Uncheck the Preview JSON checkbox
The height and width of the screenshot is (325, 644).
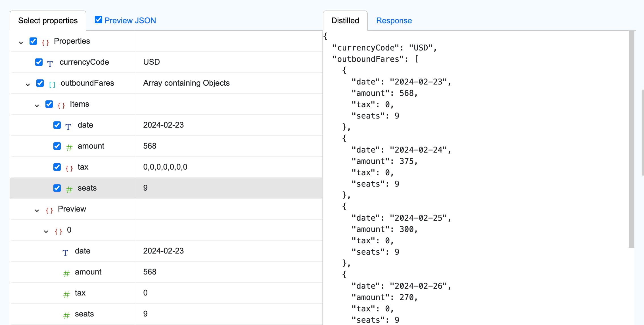pos(98,19)
